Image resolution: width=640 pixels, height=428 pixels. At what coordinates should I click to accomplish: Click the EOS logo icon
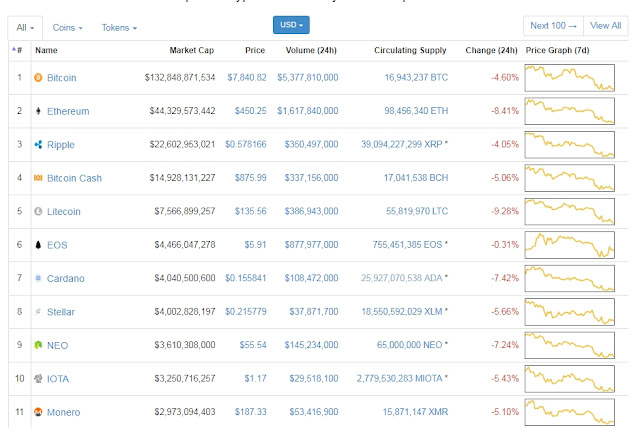coord(38,245)
